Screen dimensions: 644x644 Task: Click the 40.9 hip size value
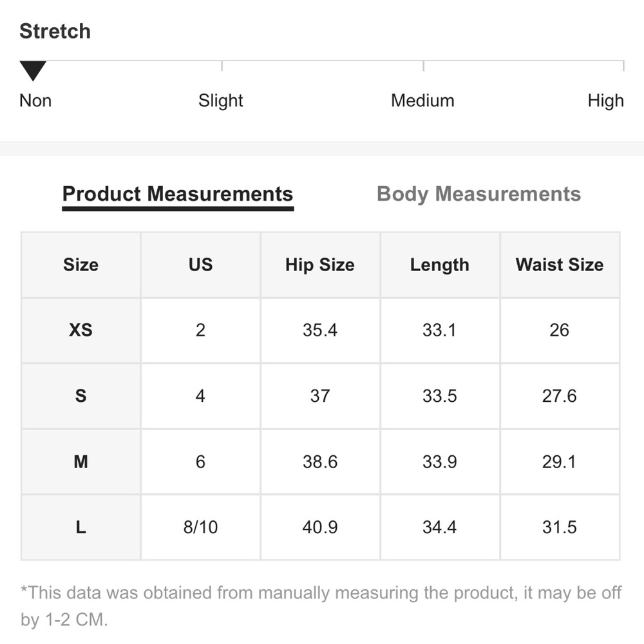pos(320,527)
